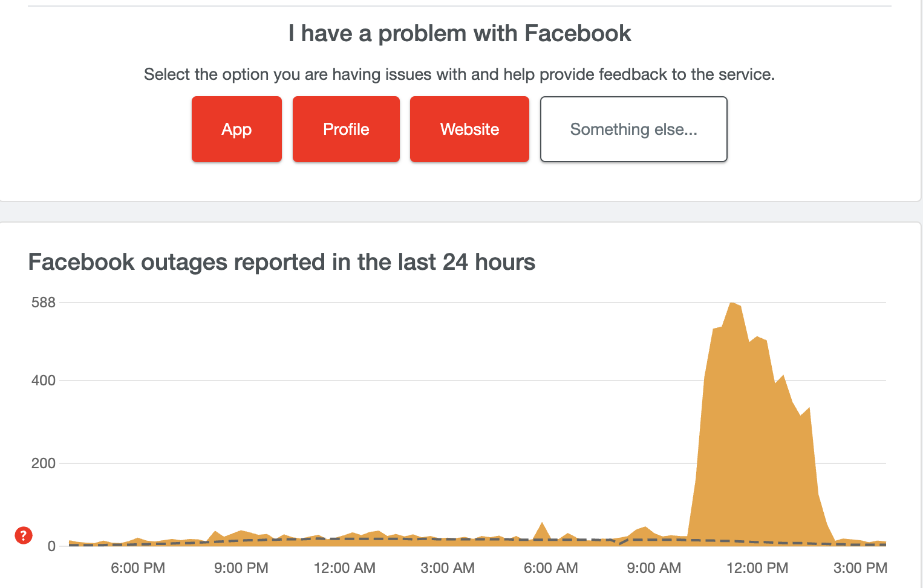Click the red question mark help icon
This screenshot has height=588, width=923.
[x=24, y=535]
